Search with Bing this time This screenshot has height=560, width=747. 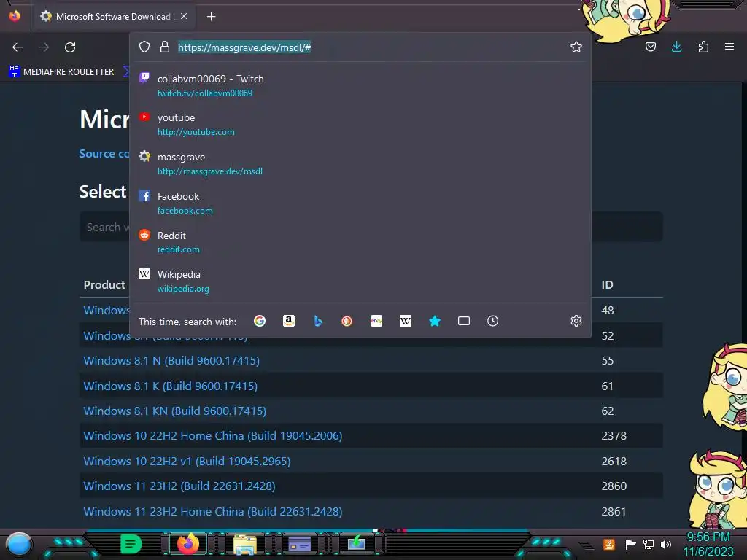(318, 321)
